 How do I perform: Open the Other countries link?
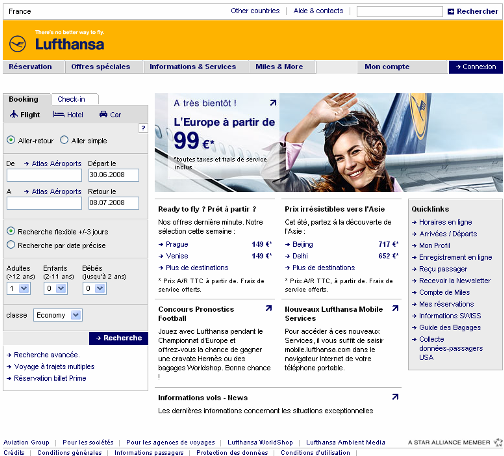click(255, 11)
